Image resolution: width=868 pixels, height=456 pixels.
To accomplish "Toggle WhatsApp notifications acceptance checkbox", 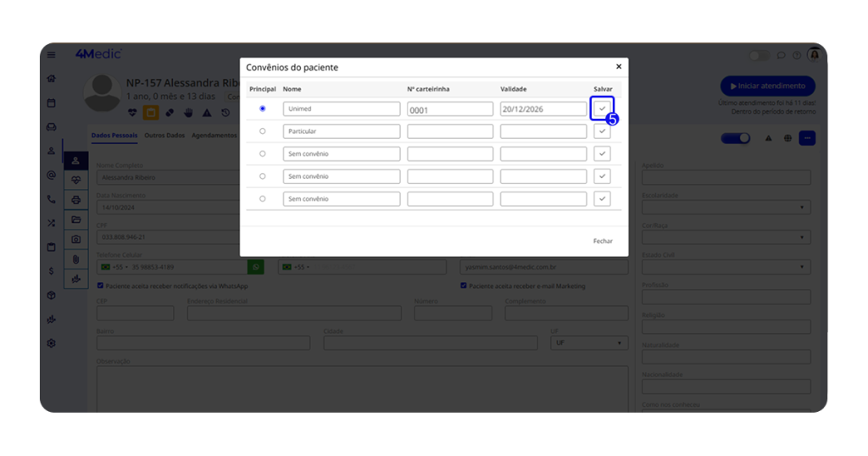I will coord(101,286).
